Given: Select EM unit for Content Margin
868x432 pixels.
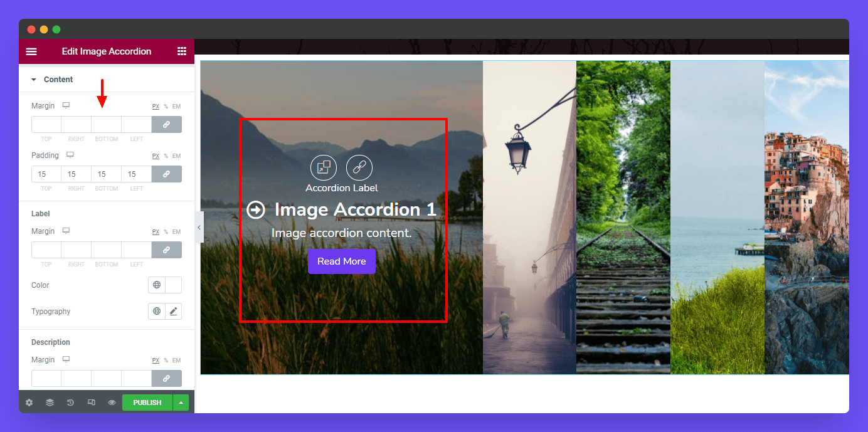Looking at the screenshot, I should pos(177,107).
